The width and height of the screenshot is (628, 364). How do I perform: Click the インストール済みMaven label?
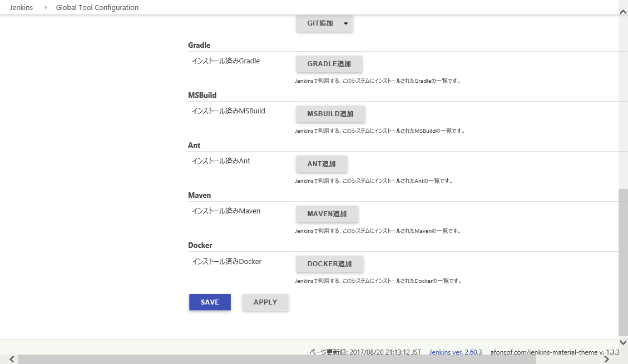coord(226,211)
